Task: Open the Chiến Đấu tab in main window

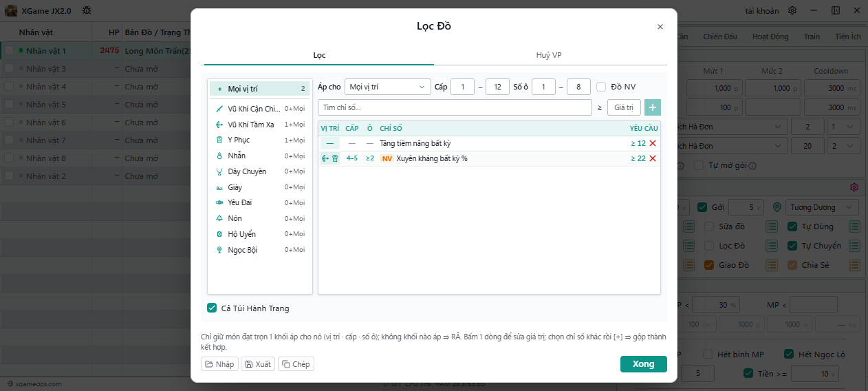Action: point(721,36)
